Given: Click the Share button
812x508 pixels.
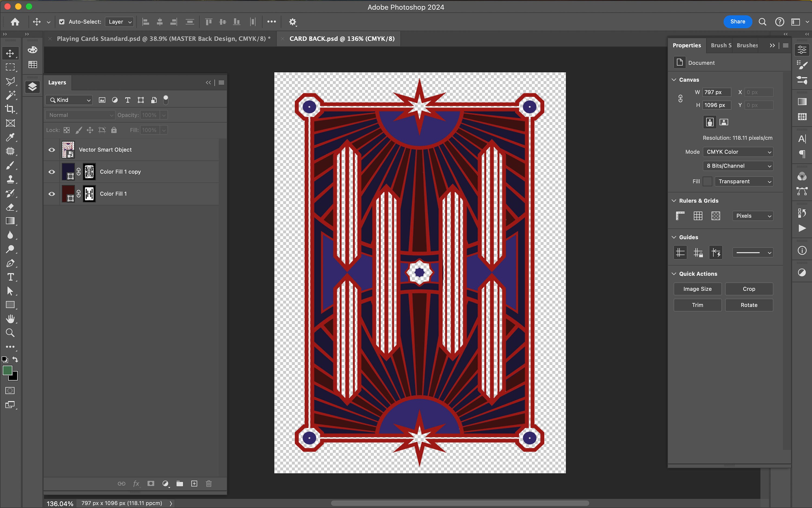Looking at the screenshot, I should 738,21.
